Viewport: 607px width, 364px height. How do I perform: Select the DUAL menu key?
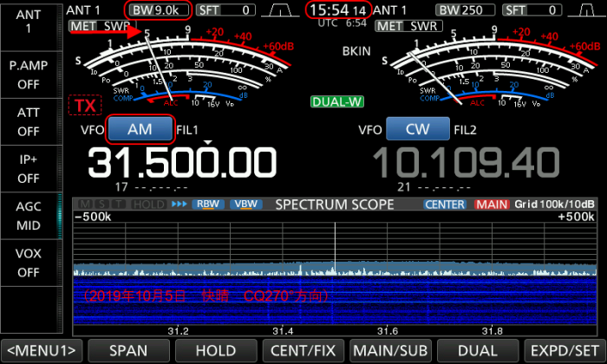[478, 351]
